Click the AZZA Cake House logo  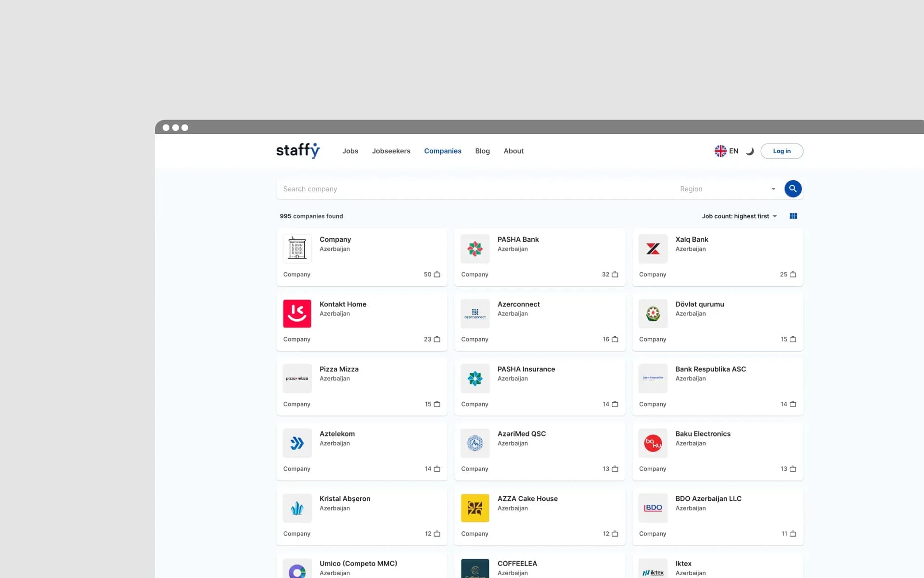tap(475, 508)
